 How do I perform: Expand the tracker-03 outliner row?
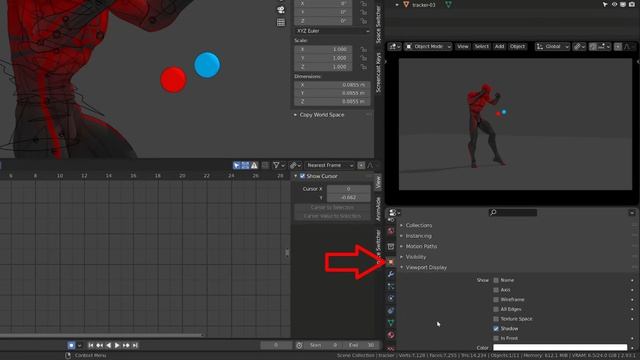coord(397,4)
